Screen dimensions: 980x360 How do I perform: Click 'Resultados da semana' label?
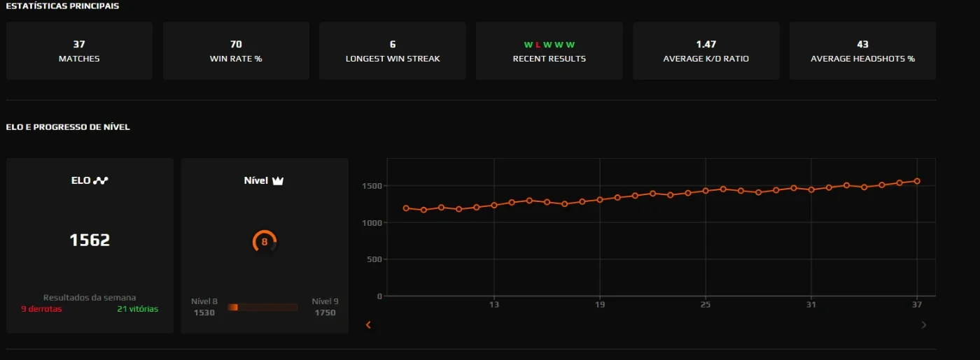coord(90,298)
